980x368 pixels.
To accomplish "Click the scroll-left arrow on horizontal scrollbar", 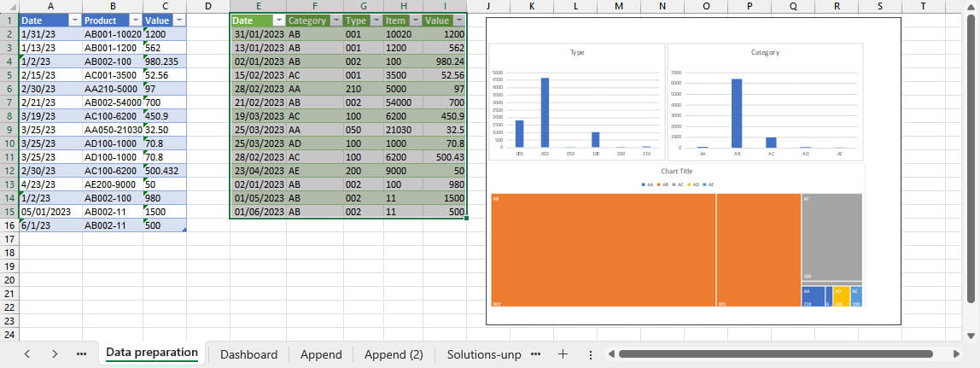I will [610, 353].
